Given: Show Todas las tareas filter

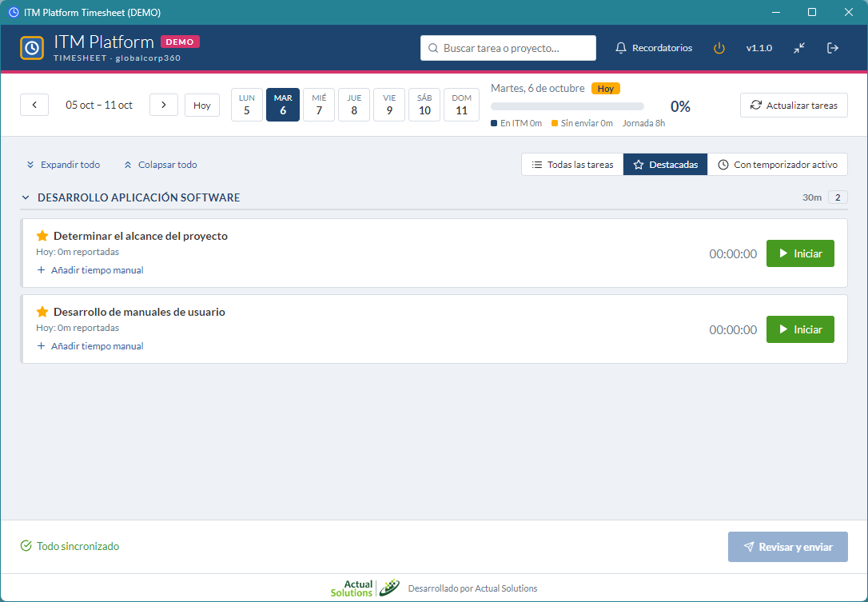Looking at the screenshot, I should 572,165.
